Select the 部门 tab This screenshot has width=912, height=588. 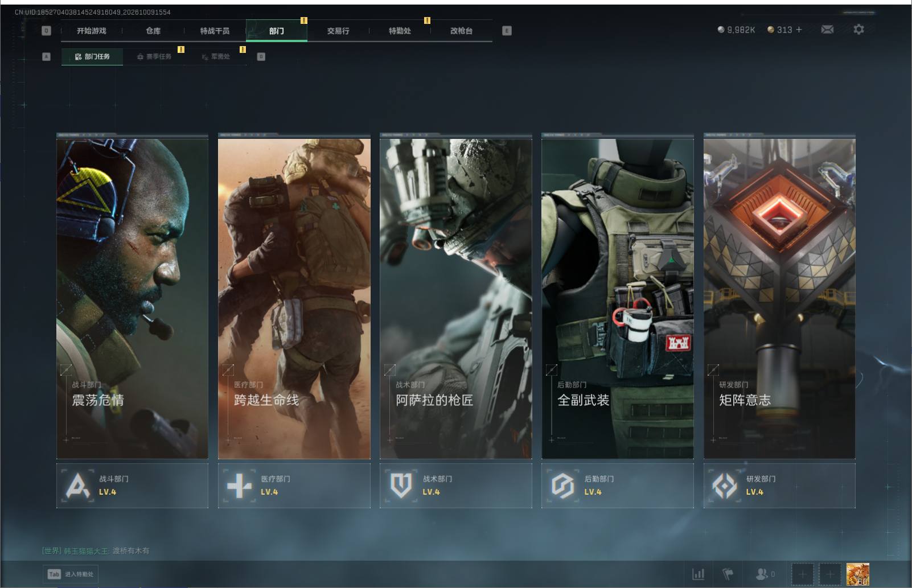(277, 31)
